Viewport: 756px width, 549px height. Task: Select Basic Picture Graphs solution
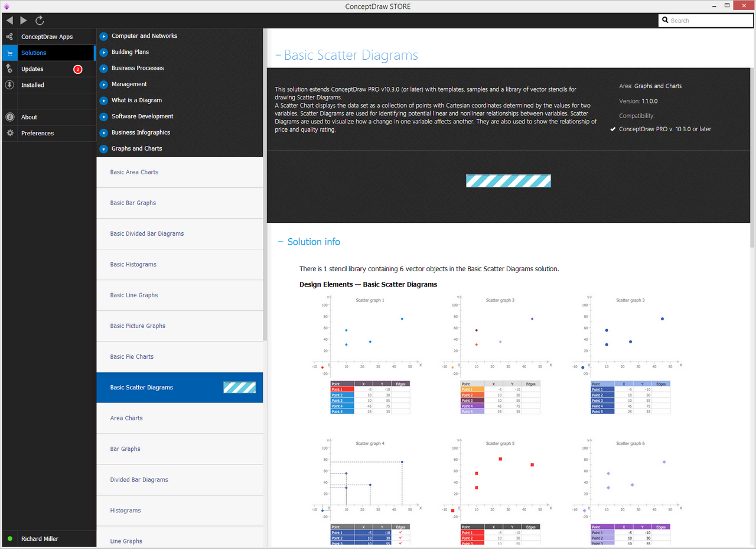(180, 326)
